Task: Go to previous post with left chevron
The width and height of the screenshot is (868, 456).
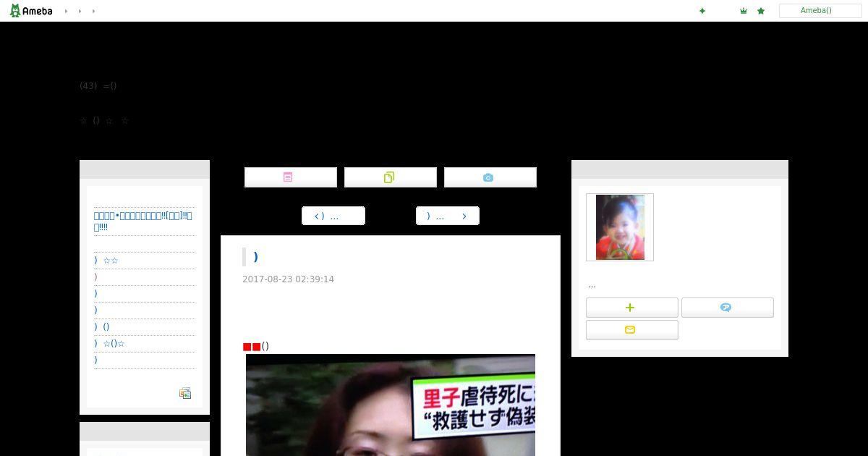Action: tap(333, 216)
